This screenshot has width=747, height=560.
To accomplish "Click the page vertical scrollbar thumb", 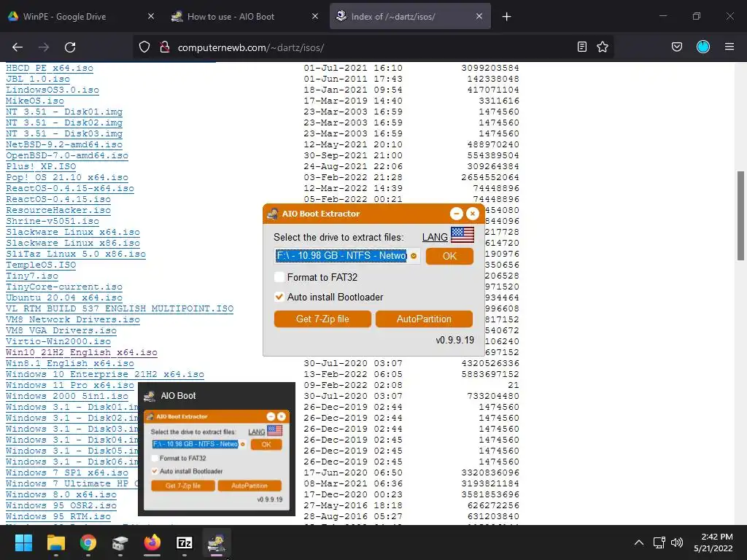I will pos(740,216).
